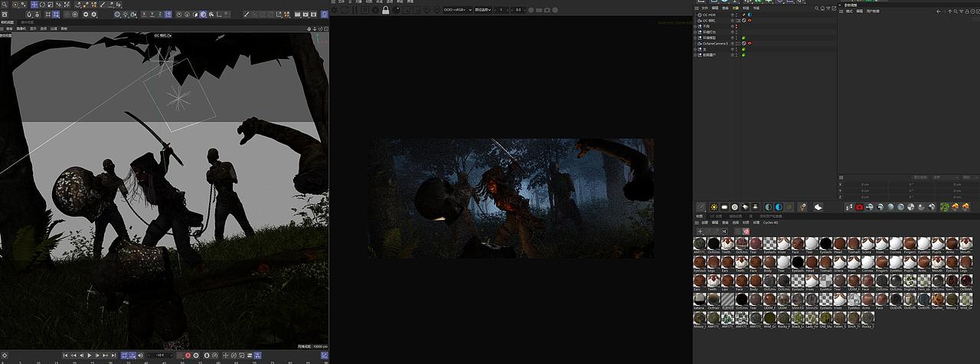Click the green recycle-style icon in the Octane toolbar
Viewport: 980px width, 364px height.
click(944, 207)
